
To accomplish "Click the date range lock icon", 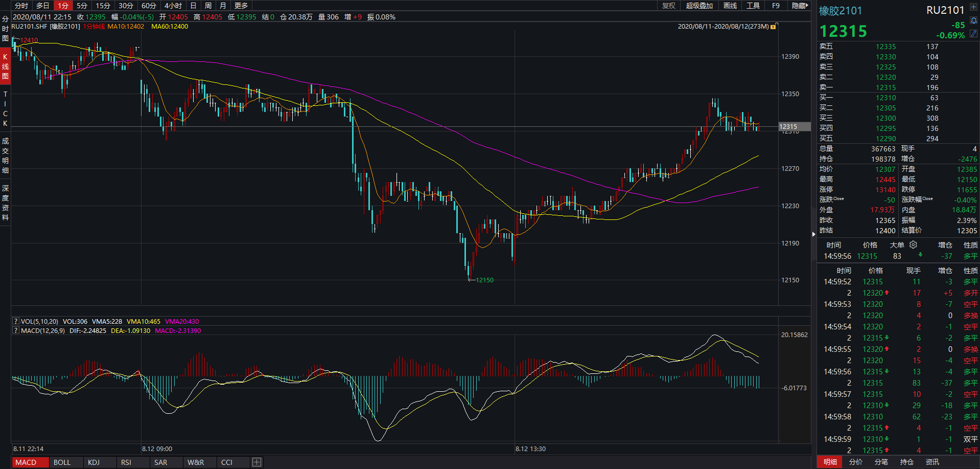I will coord(774,26).
